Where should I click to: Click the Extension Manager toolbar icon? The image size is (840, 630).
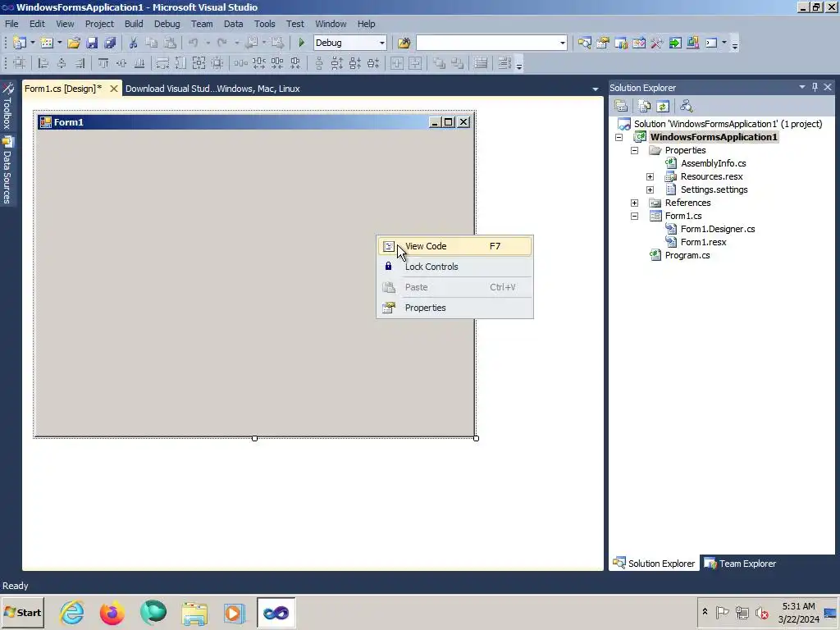pyautogui.click(x=692, y=43)
